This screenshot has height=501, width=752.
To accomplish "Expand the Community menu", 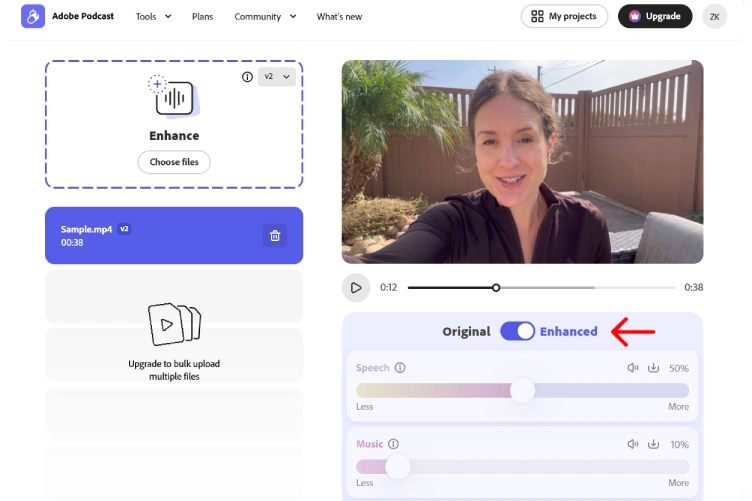I will point(265,17).
